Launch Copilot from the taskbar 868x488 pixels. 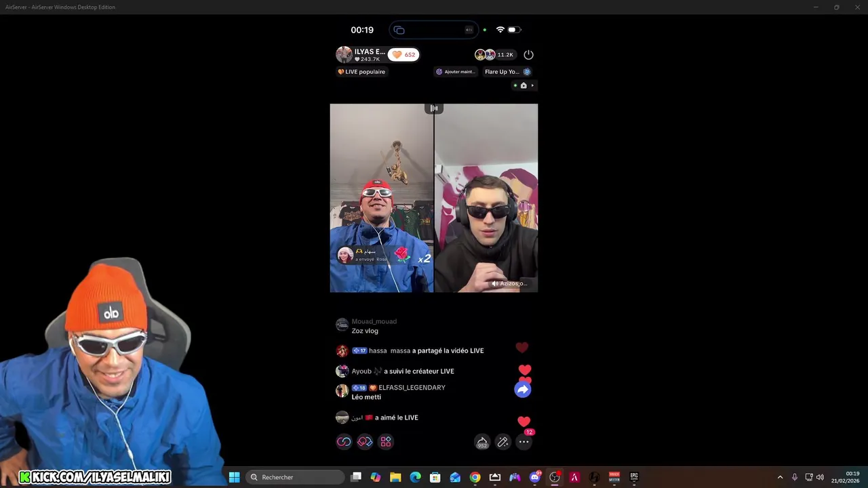click(x=376, y=477)
